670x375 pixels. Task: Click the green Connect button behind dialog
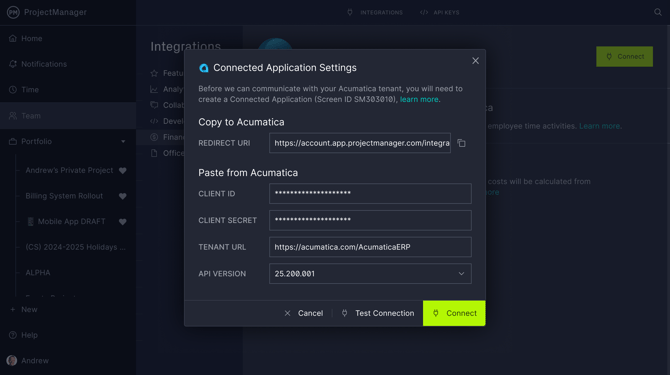tap(624, 56)
